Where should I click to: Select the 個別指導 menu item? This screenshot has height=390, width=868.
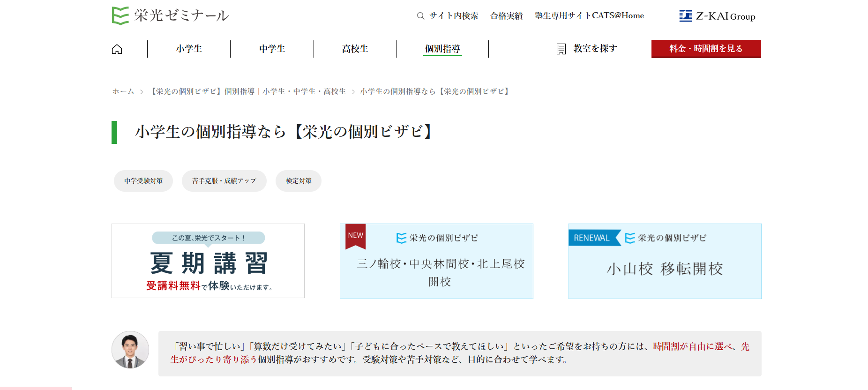442,49
